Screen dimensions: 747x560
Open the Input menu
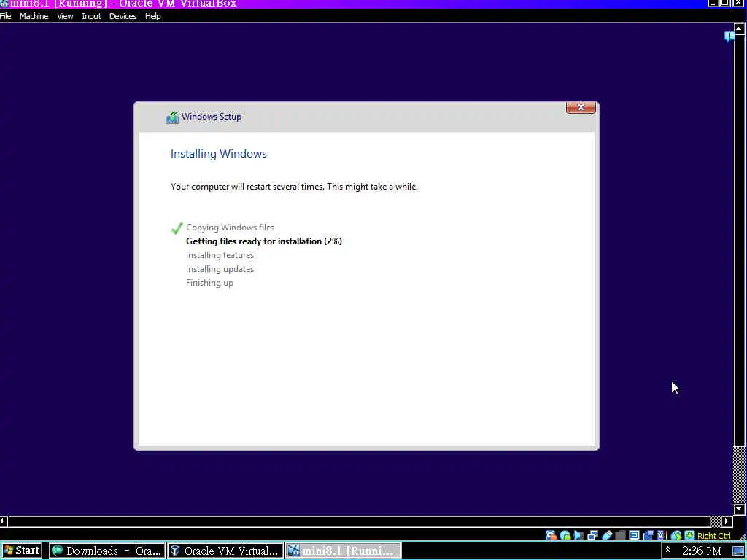91,16
